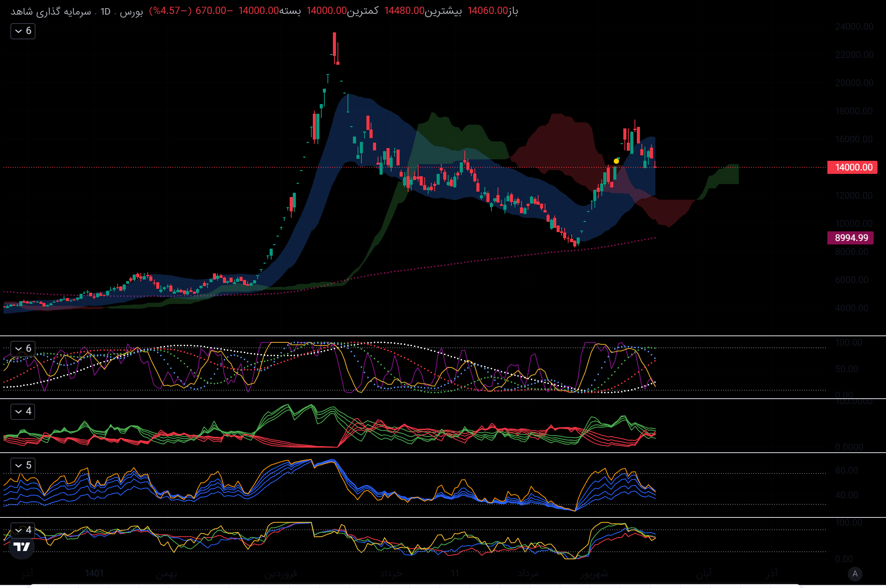Expand the 4-indicator legend in bottom pane
The height and width of the screenshot is (588, 886).
tap(23, 530)
